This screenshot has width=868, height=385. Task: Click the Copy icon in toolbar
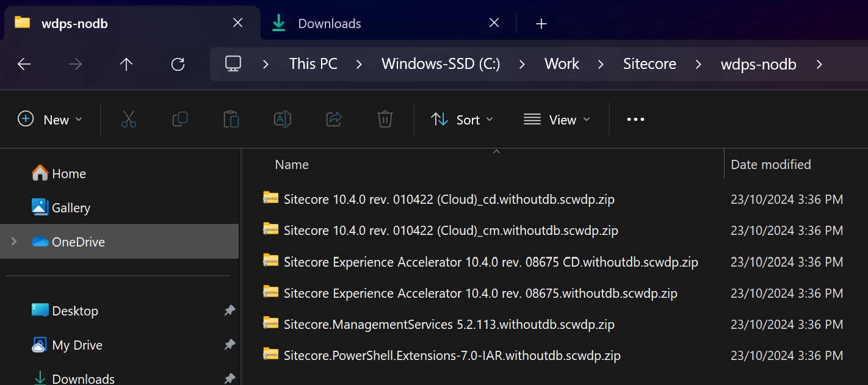pos(180,119)
